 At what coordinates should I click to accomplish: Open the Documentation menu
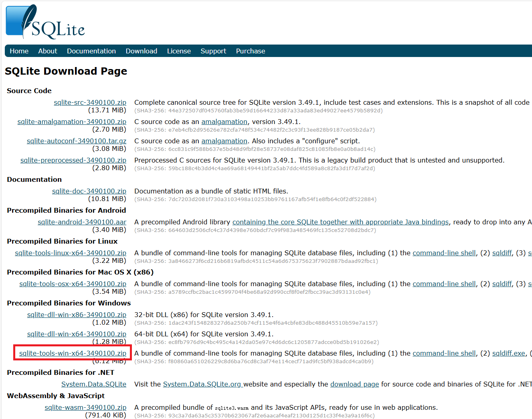click(x=91, y=51)
